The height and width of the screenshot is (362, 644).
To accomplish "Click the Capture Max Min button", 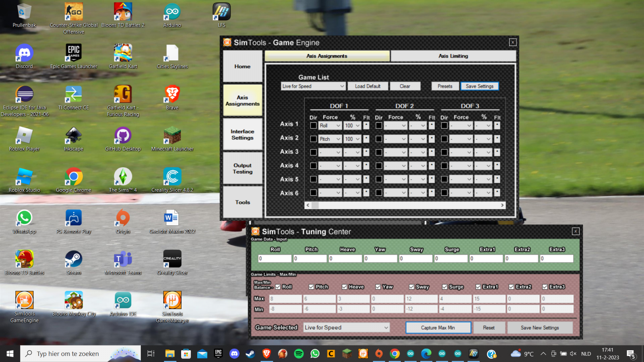I will click(x=438, y=327).
